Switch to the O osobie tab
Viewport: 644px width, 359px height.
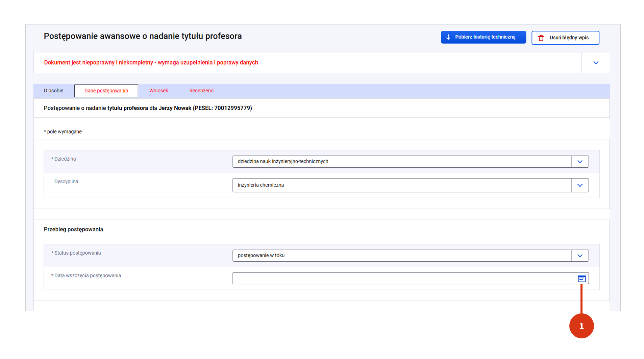[53, 91]
